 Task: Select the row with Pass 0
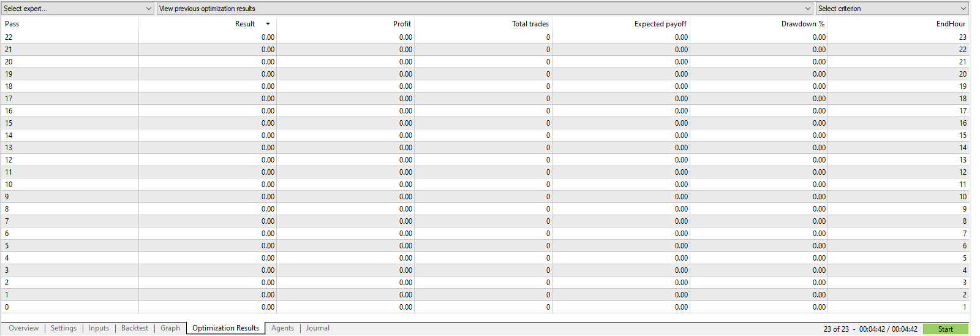click(x=484, y=307)
